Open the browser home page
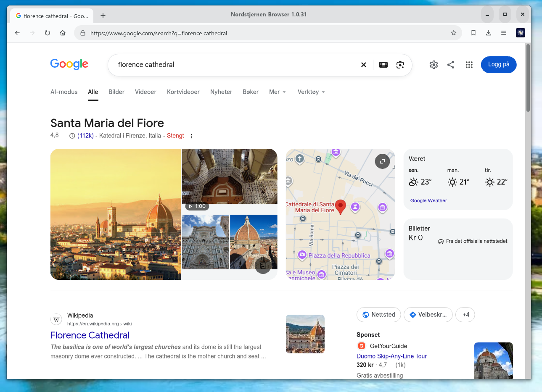Screen dimensions: 542x392 tap(63, 33)
